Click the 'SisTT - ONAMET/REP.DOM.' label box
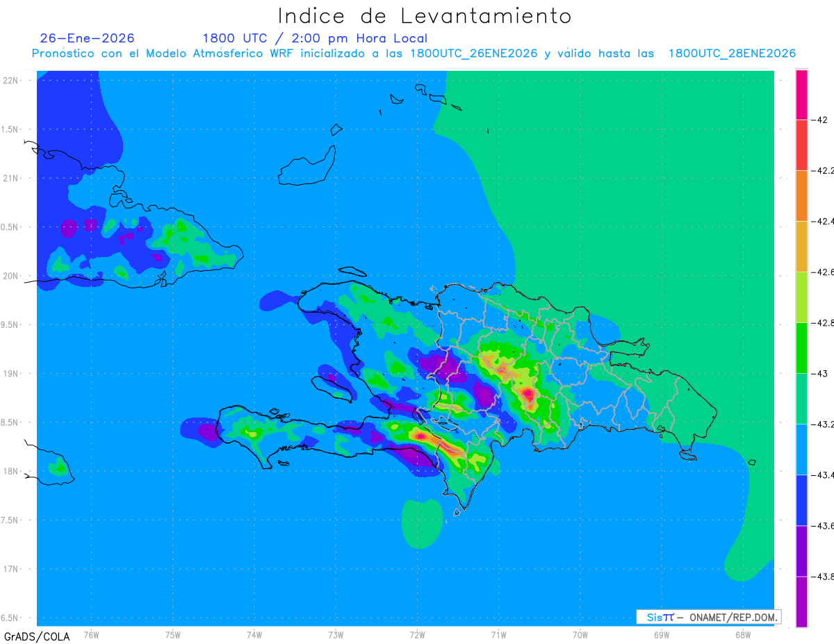834x644 pixels. point(708,617)
